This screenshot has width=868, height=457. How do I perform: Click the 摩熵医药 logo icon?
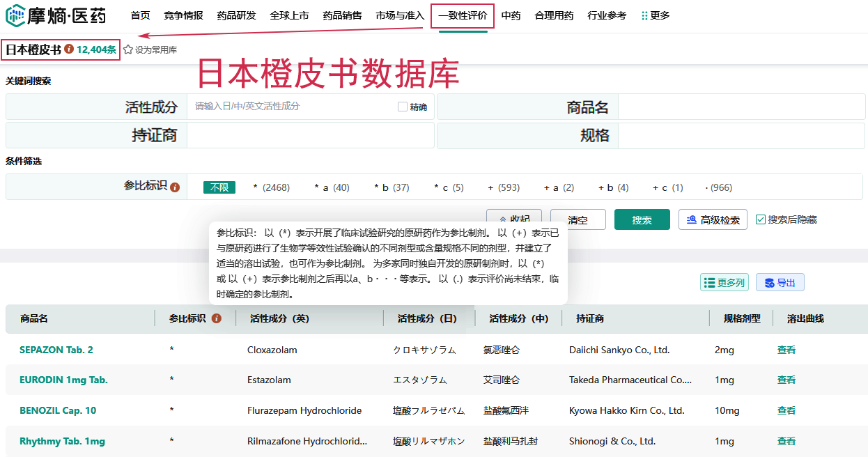(15, 15)
